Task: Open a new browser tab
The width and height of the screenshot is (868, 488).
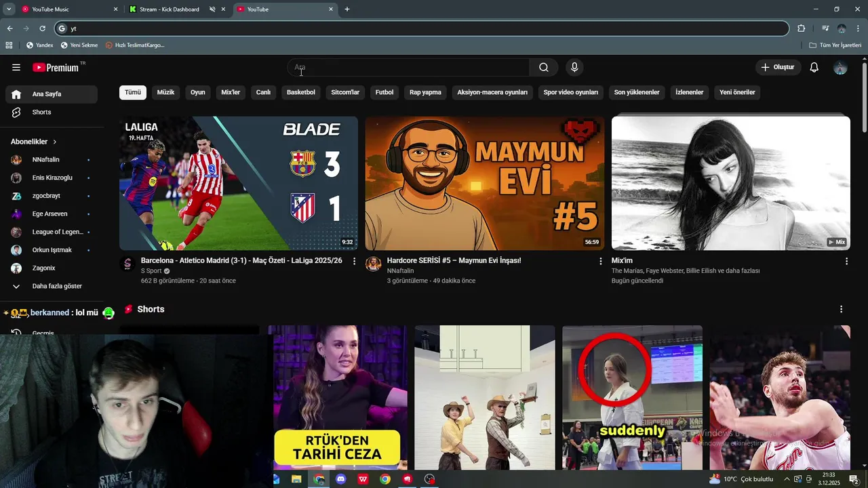Action: pyautogui.click(x=347, y=9)
